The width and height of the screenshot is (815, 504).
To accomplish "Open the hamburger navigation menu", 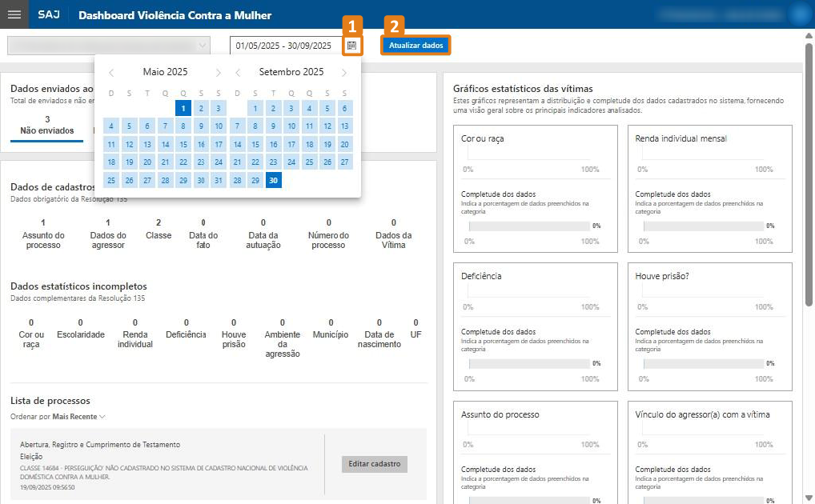I will [x=14, y=14].
